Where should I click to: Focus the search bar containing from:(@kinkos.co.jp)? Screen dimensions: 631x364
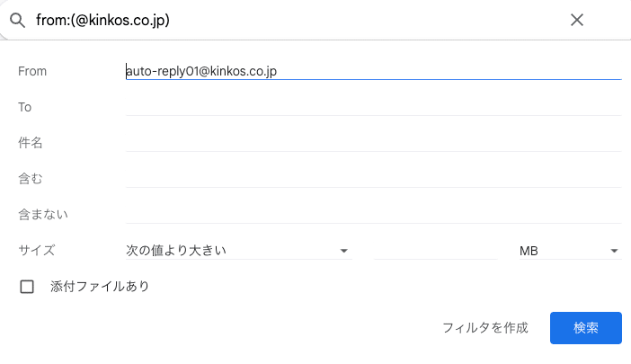(298, 20)
